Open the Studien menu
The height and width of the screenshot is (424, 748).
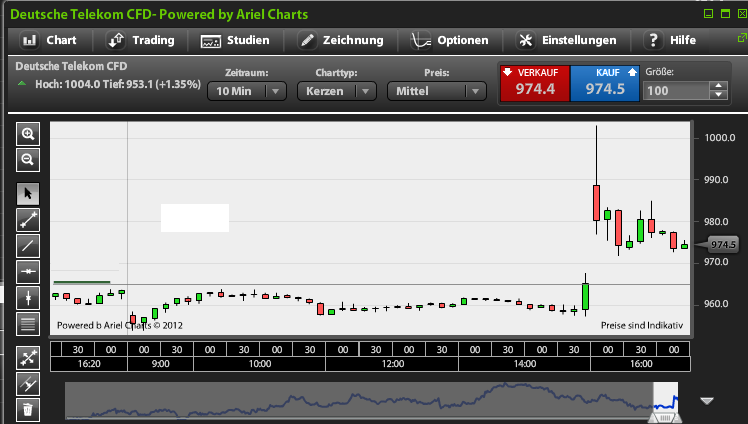click(235, 40)
